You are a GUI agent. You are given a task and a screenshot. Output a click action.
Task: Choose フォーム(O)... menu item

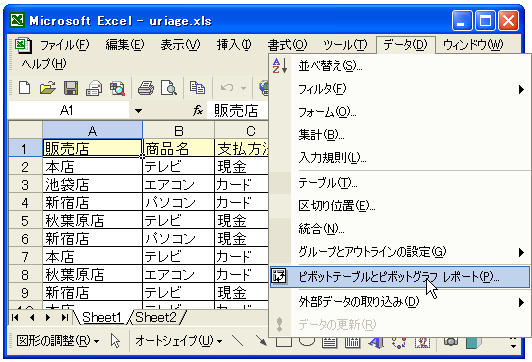pyautogui.click(x=400, y=112)
